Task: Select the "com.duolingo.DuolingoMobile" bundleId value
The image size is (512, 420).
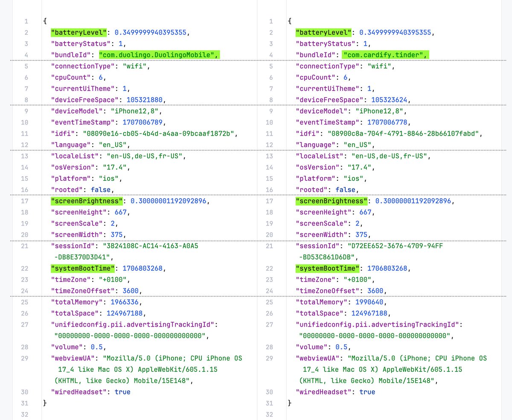Action: pyautogui.click(x=159, y=55)
